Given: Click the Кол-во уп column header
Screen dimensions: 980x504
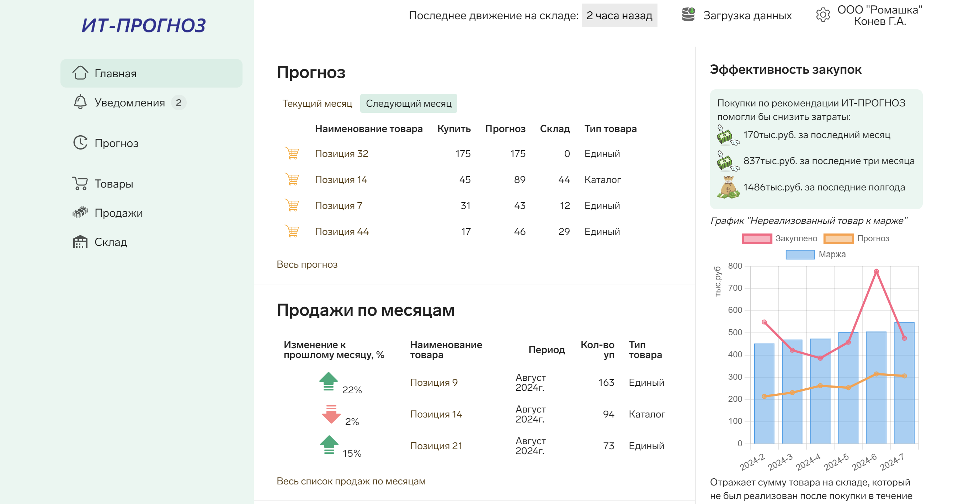Looking at the screenshot, I should pyautogui.click(x=597, y=350).
